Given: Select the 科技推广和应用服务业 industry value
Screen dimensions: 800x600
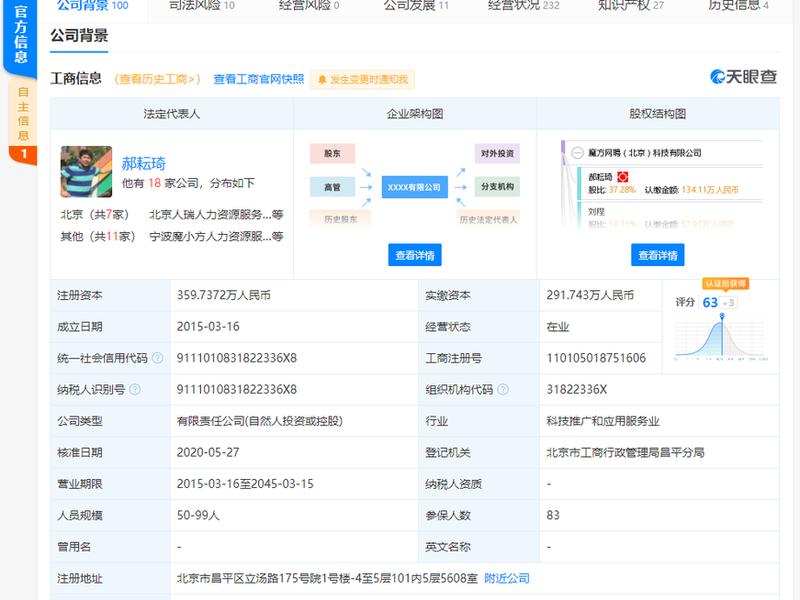Looking at the screenshot, I should pyautogui.click(x=603, y=421).
